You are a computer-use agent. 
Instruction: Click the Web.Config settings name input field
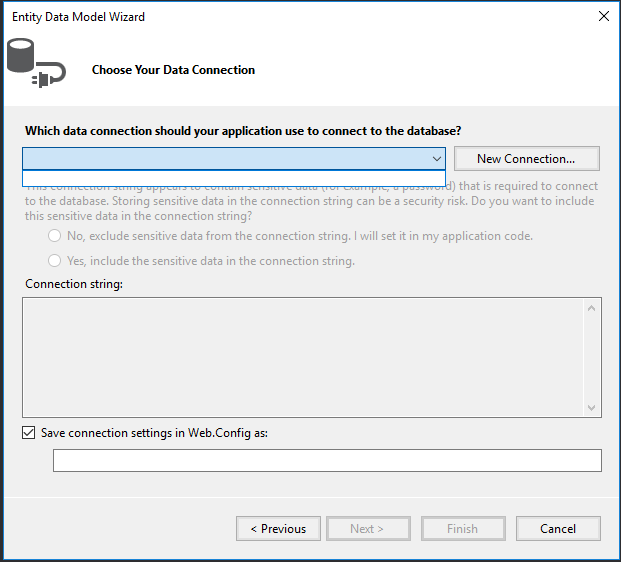click(x=327, y=460)
